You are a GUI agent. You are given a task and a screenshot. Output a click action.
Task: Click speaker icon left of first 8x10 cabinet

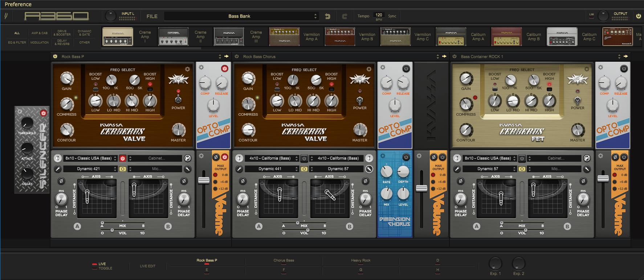(57, 158)
